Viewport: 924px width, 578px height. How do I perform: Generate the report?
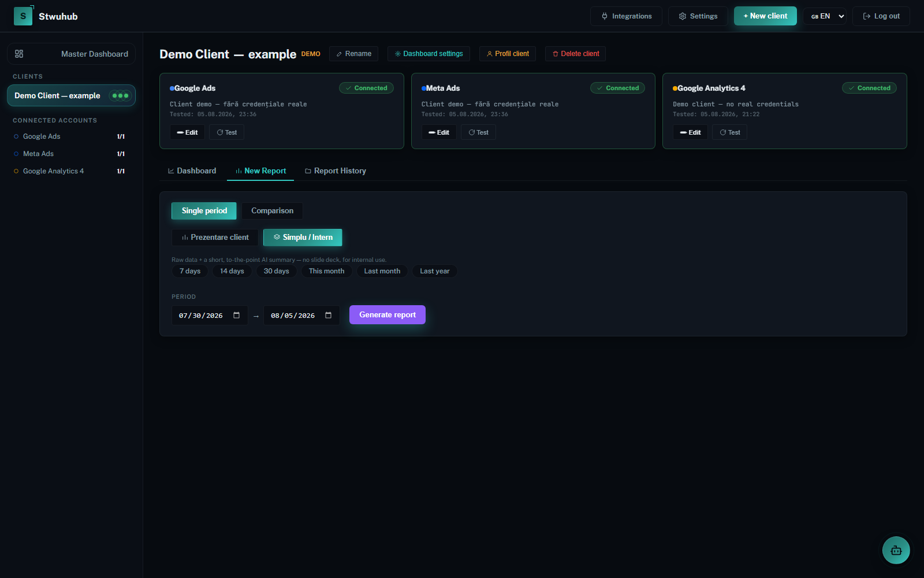[x=388, y=315]
